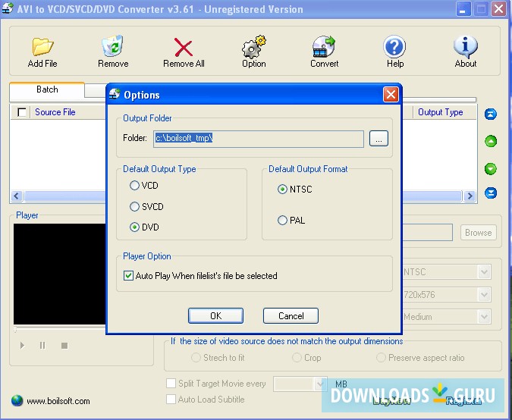Click the Browse button in main window
512x420 pixels.
479,233
